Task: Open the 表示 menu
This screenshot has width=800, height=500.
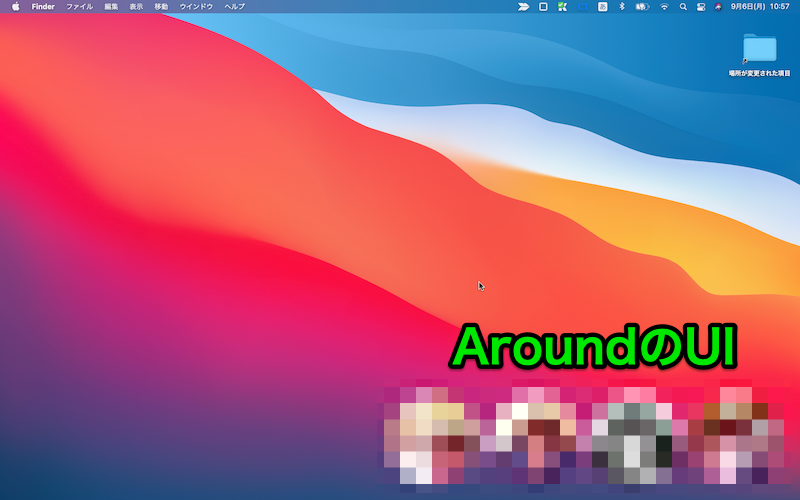Action: pyautogui.click(x=136, y=7)
